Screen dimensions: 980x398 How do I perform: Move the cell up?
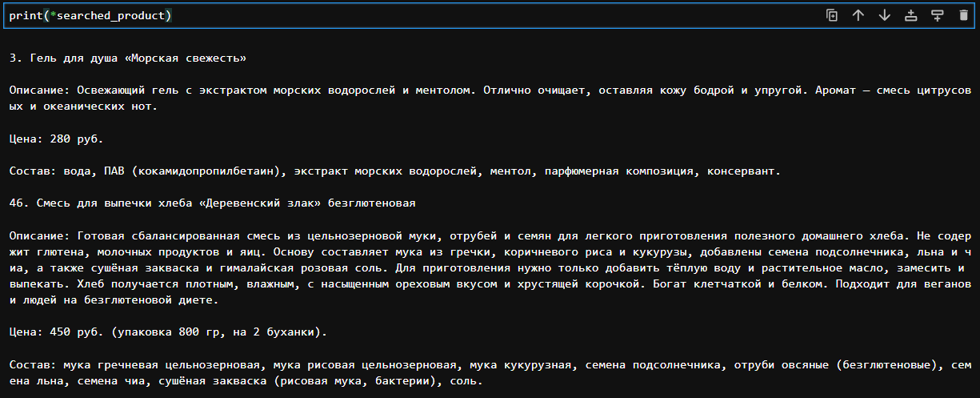point(858,15)
